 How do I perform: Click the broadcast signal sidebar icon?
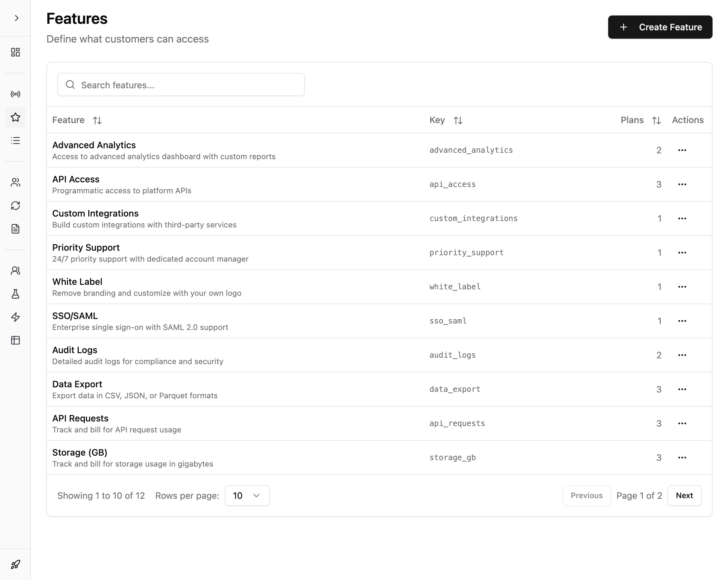[x=15, y=94]
